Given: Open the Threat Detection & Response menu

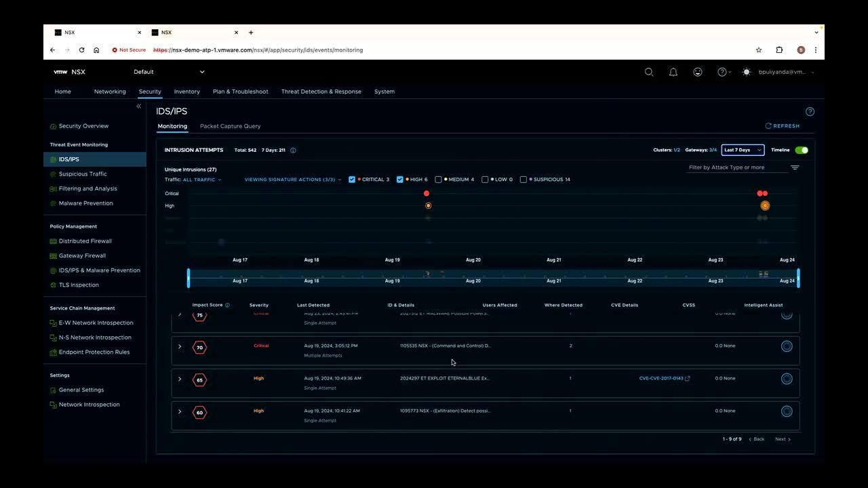Looking at the screenshot, I should (x=321, y=91).
